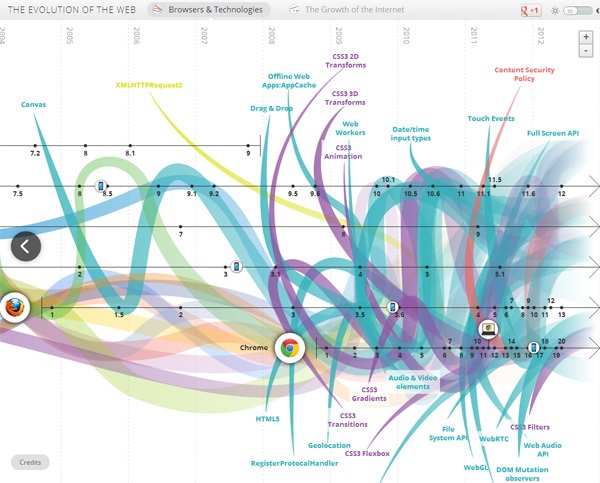Select the WebGL label

pyautogui.click(x=476, y=468)
